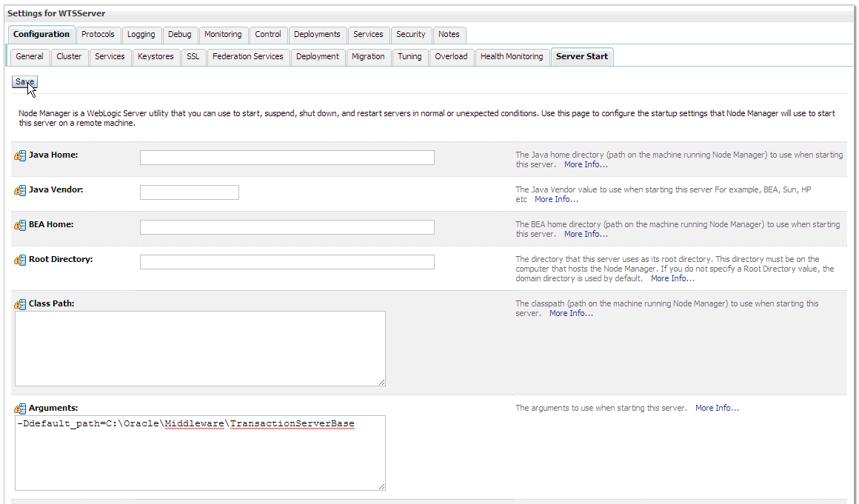Click the 'Java Vendor:' label
Viewport: 859px width, 504px height.
tap(56, 189)
